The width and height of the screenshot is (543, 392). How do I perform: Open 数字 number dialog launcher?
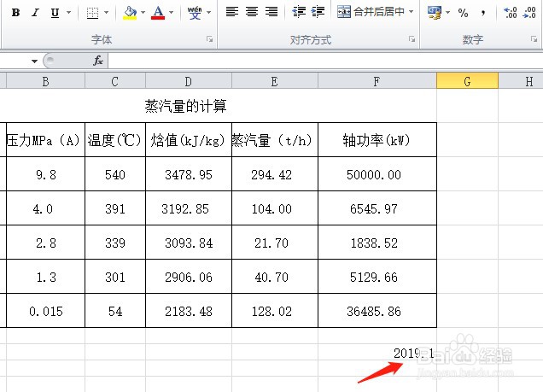pos(534,39)
